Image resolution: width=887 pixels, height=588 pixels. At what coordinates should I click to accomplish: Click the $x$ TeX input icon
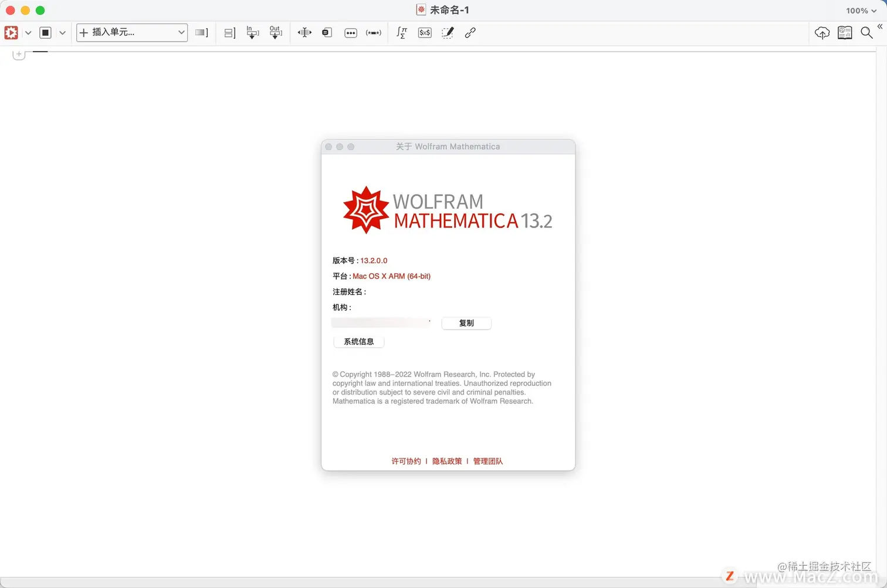[x=425, y=33]
